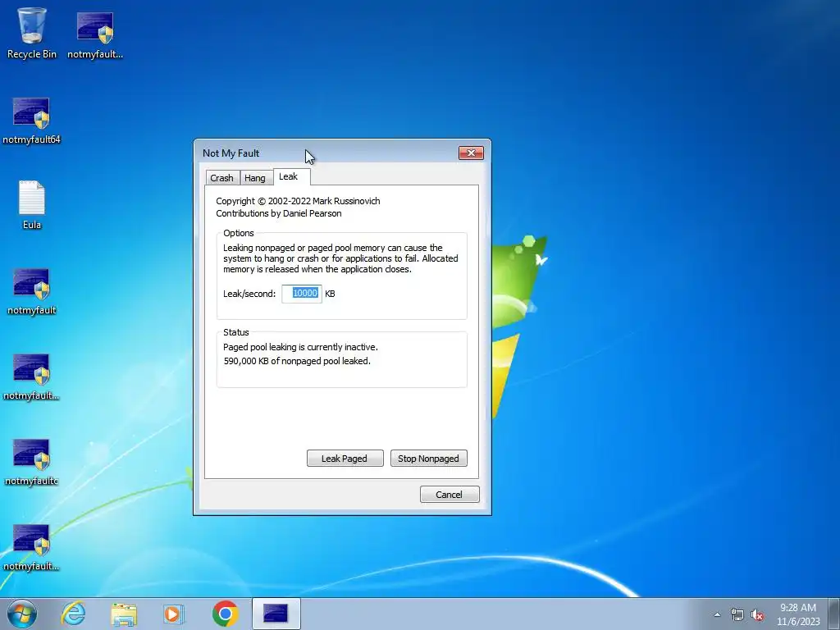Viewport: 840px width, 630px height.
Task: Close the Not My Fault dialog
Action: (x=471, y=153)
